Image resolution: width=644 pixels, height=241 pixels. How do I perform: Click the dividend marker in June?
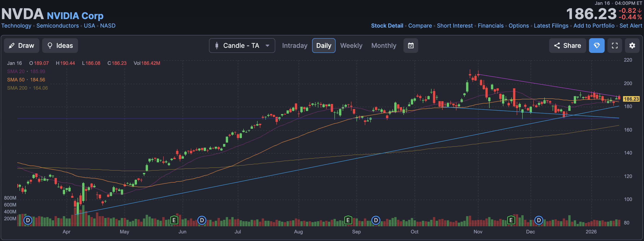click(x=202, y=220)
